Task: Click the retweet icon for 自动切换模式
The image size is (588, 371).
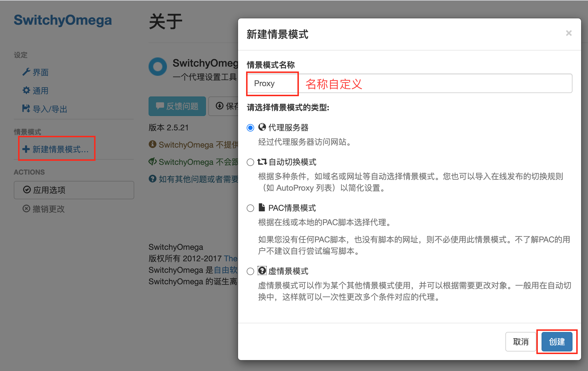Action: point(262,162)
